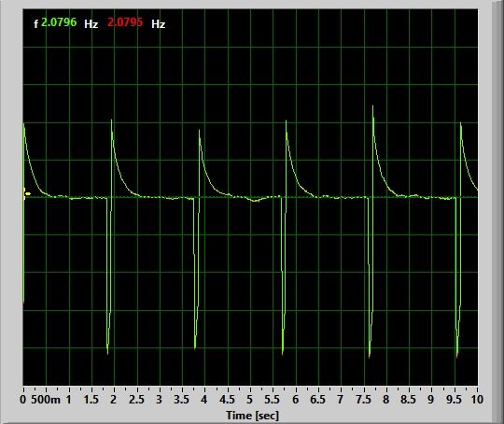Select the green 2.0796 frequency readout
Image resolution: width=504 pixels, height=424 pixels.
59,22
